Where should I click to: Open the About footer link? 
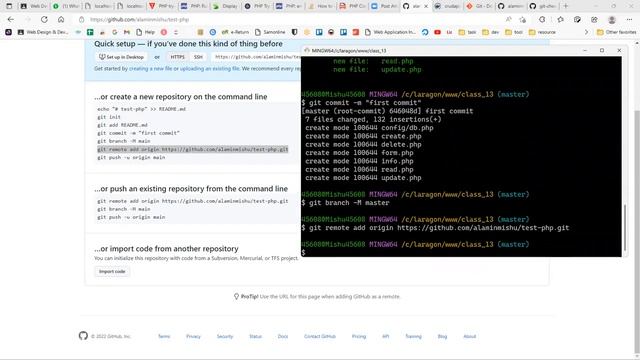[469, 336]
